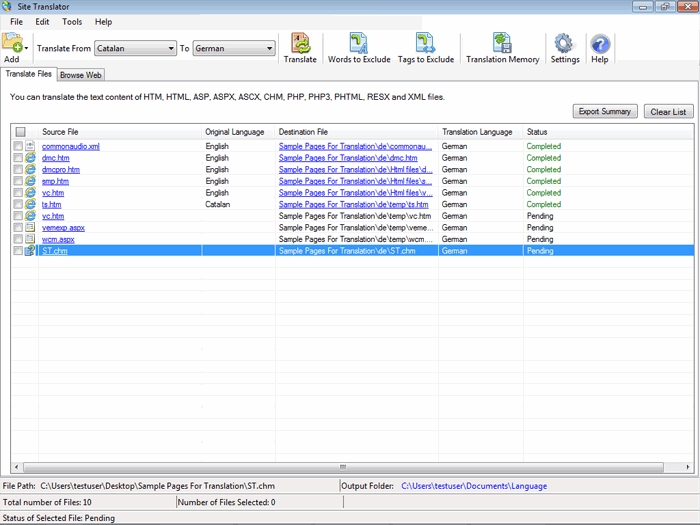Click destination text ending temp\vc.htm
700x525 pixels.
pyautogui.click(x=355, y=216)
